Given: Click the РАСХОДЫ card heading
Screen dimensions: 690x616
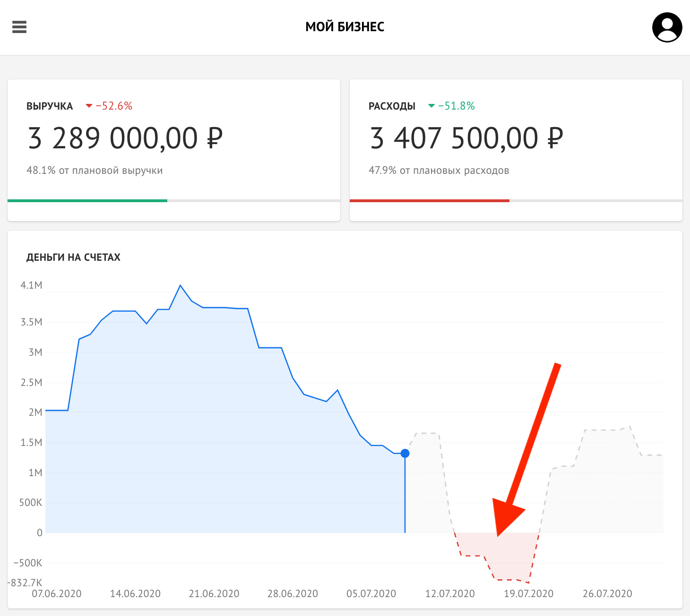Looking at the screenshot, I should tap(392, 106).
